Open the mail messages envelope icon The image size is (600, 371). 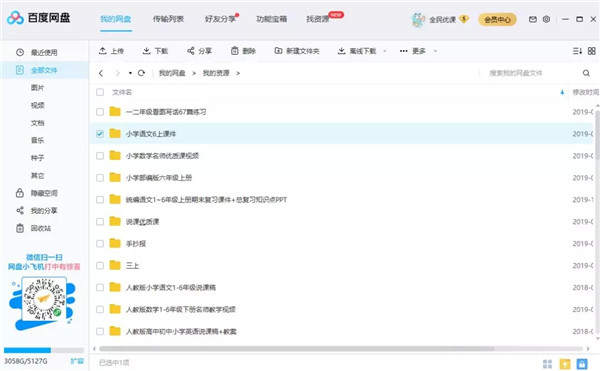point(533,19)
